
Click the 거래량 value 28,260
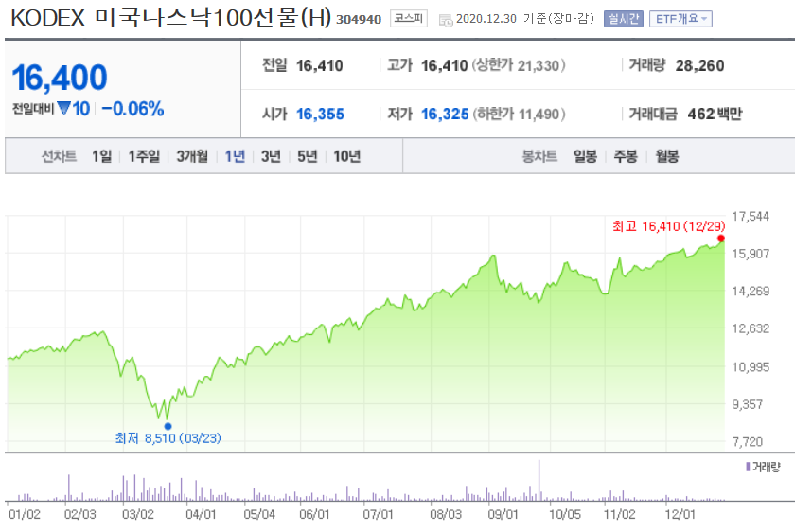tap(699, 66)
